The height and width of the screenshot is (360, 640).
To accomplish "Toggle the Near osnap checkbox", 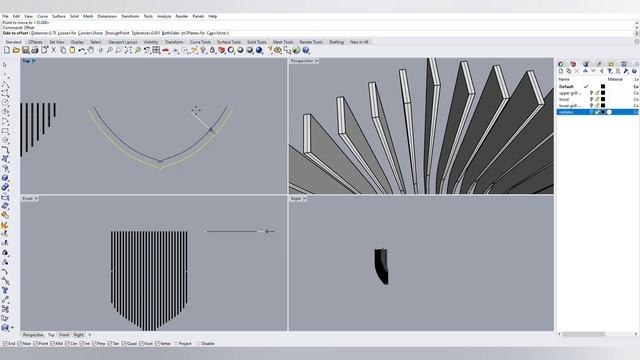I will coord(20,344).
